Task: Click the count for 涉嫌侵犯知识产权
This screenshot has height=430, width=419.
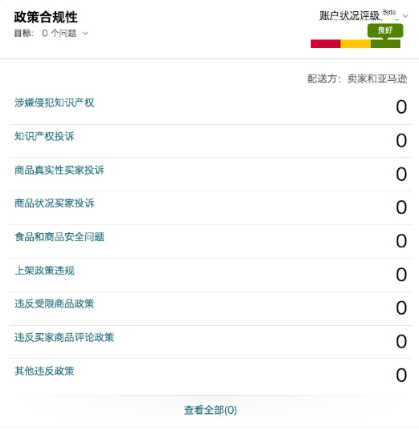Action: pyautogui.click(x=401, y=107)
